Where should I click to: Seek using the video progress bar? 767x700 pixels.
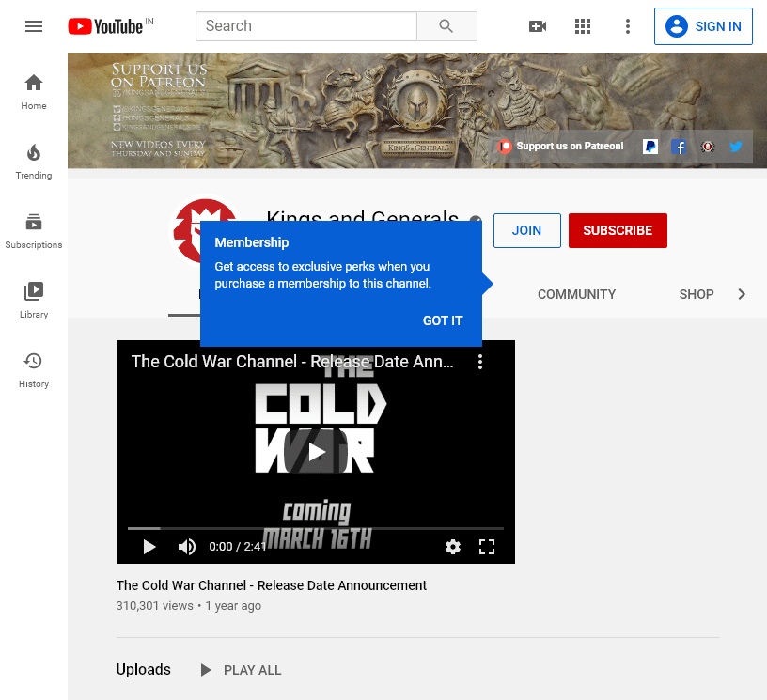[316, 528]
